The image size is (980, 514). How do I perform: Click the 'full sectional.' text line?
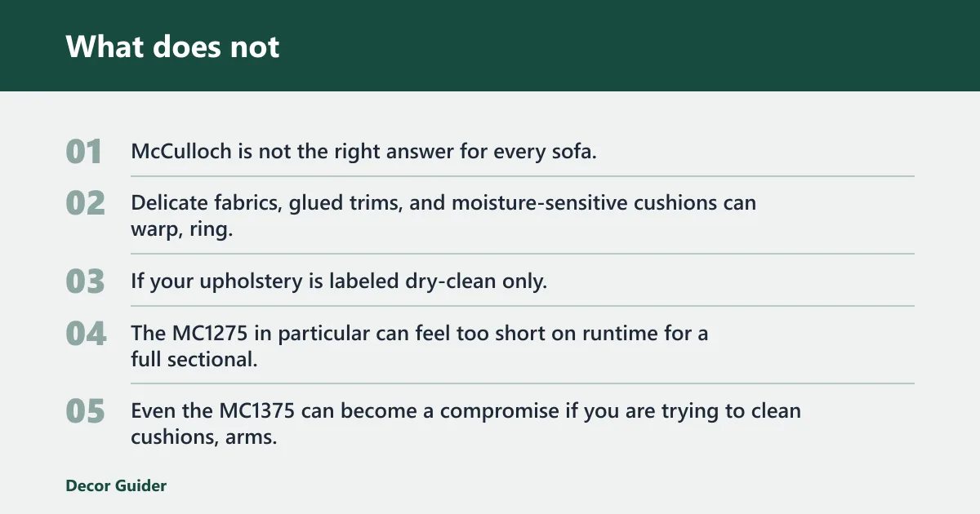click(194, 359)
